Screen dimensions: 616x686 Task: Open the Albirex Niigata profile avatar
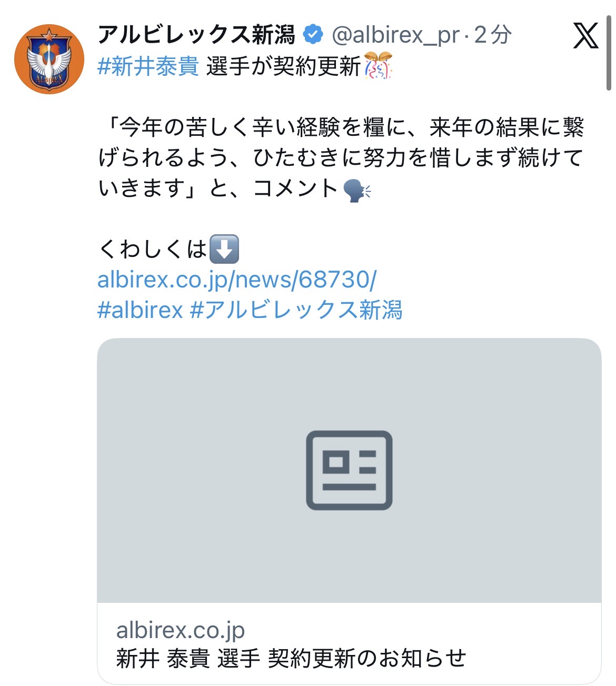[49, 59]
